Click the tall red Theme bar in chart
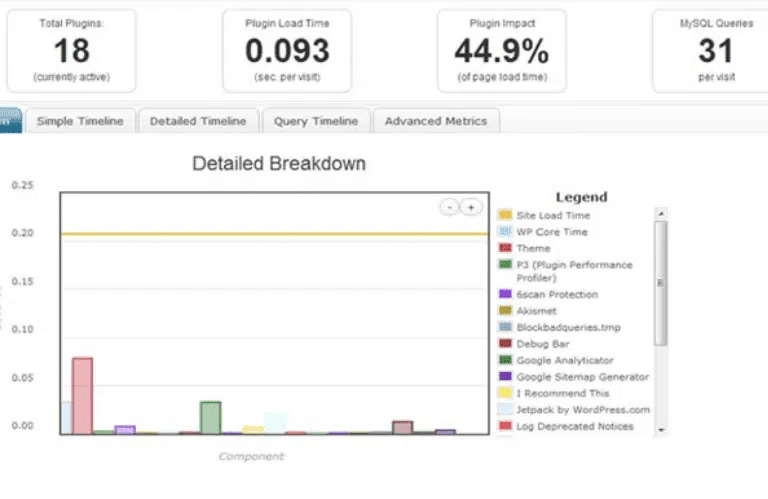This screenshot has height=499, width=768. (x=82, y=395)
